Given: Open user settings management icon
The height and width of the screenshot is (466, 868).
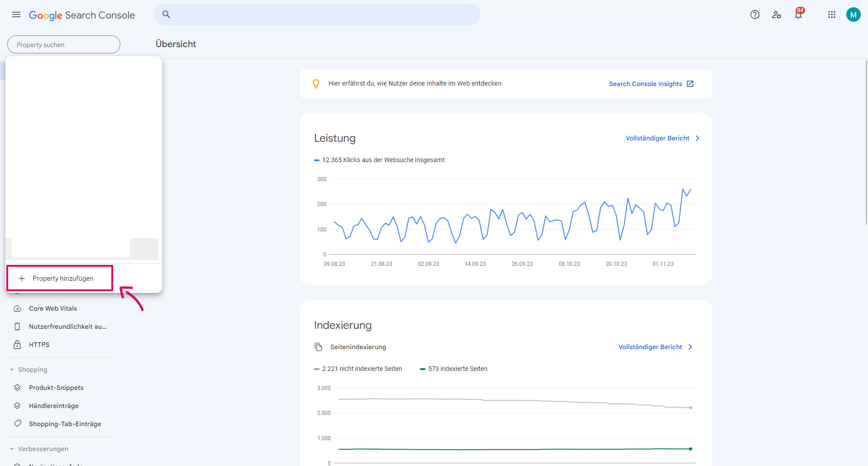Looking at the screenshot, I should coord(777,15).
